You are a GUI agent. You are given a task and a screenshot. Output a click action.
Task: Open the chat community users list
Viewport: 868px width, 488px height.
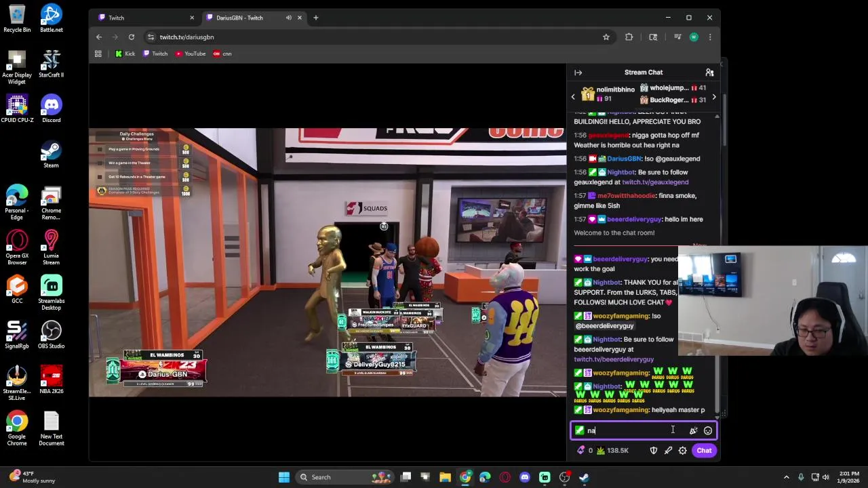pyautogui.click(x=709, y=73)
